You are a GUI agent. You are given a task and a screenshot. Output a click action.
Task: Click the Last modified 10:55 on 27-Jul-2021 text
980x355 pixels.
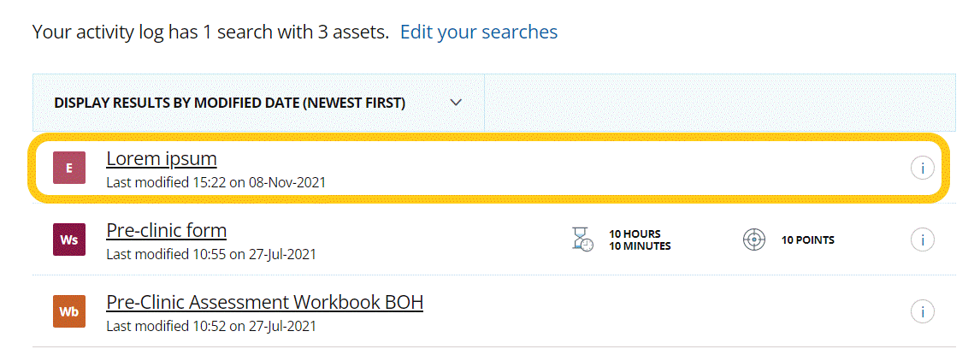pos(211,254)
